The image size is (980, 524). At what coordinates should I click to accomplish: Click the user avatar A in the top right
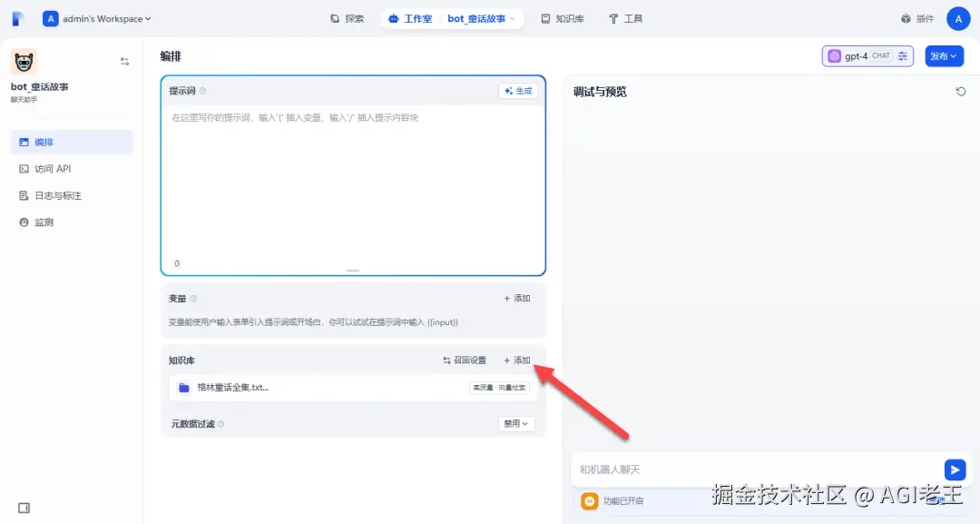tap(958, 19)
